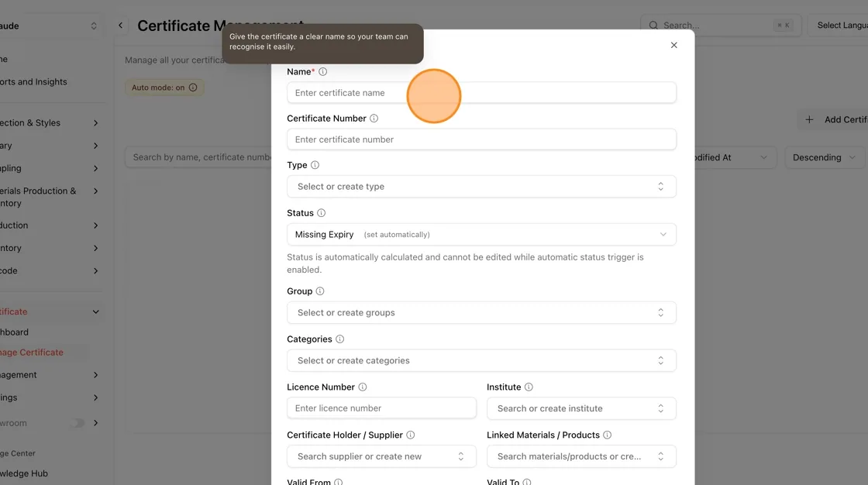
Task: Click the info icon beside Valid To
Action: 527,482
